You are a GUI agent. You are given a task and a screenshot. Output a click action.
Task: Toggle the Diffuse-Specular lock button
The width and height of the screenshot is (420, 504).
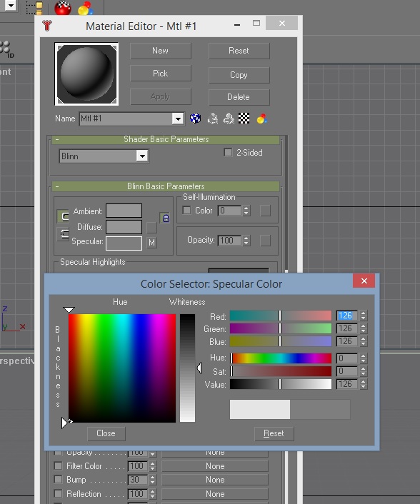pyautogui.click(x=64, y=233)
